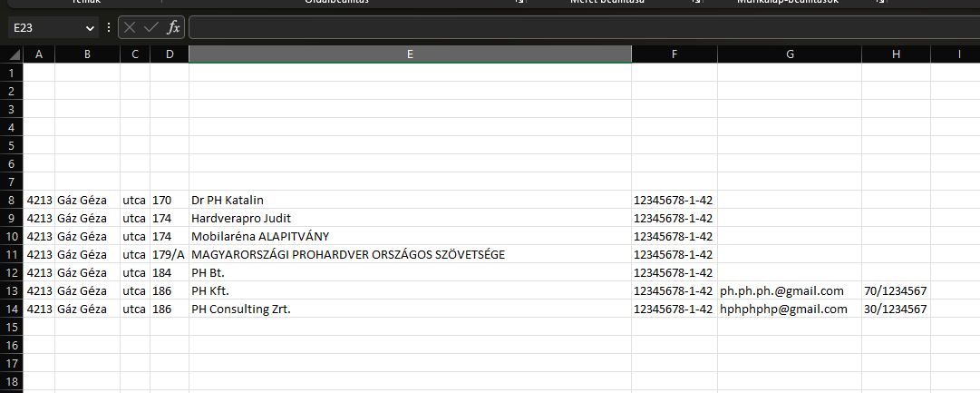The height and width of the screenshot is (393, 980).
Task: Click Gáz Géza in row 13
Action: pos(88,291)
